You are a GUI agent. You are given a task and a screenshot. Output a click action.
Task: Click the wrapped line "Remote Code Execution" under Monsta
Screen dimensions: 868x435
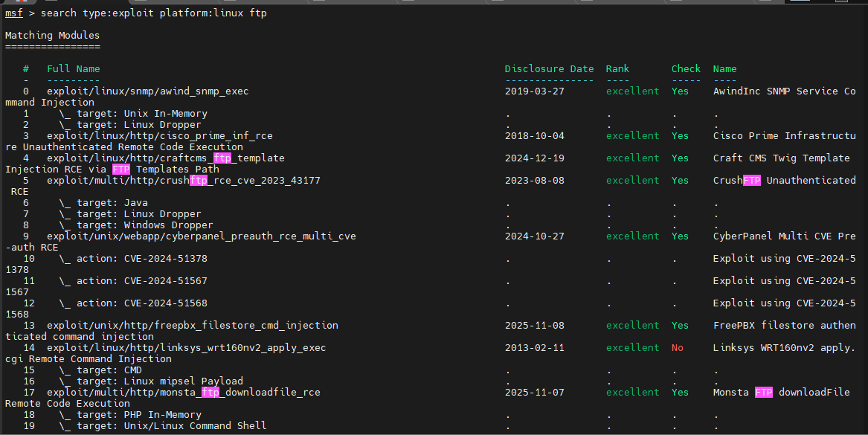pos(68,404)
